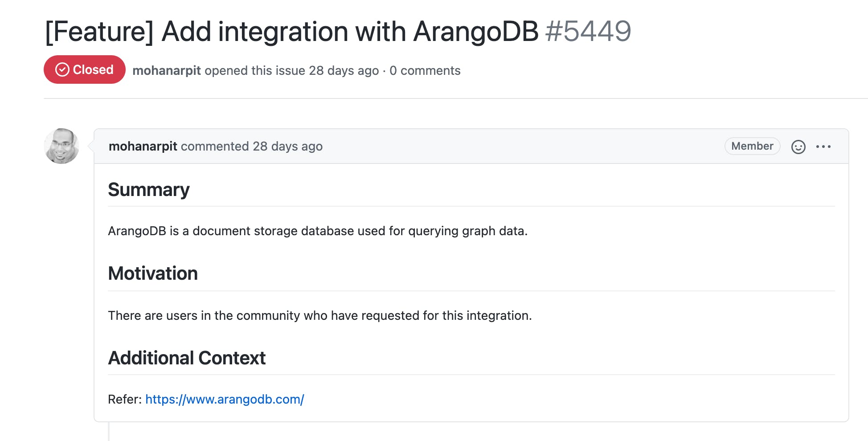Click the ArangoDB document storage description sentence
Viewport: 868px width, 441px height.
[x=317, y=231]
